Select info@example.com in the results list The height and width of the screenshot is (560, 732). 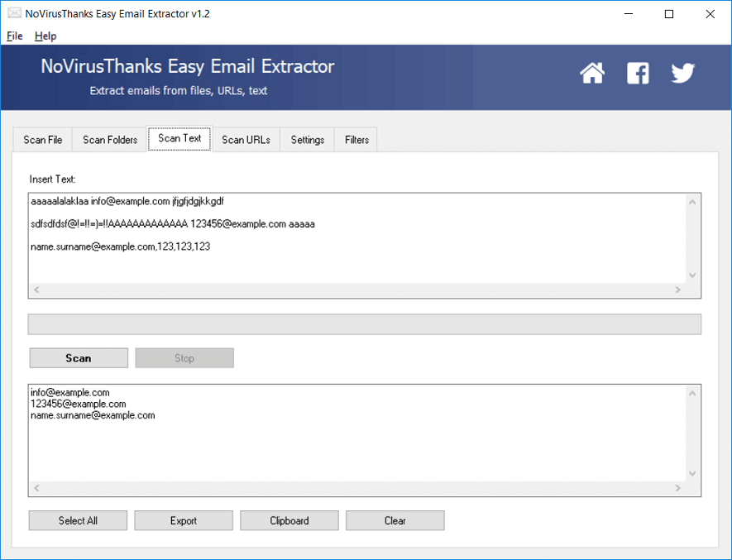[x=70, y=392]
